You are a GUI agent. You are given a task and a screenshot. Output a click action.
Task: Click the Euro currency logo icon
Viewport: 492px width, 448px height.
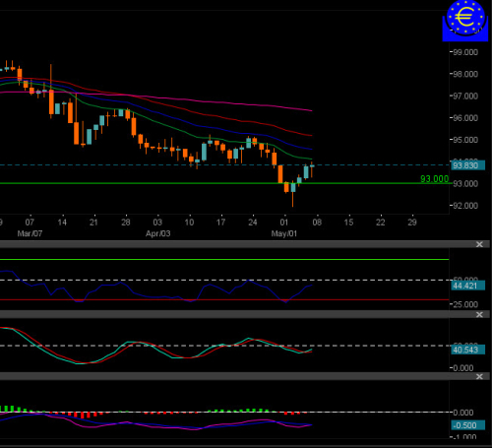point(465,21)
